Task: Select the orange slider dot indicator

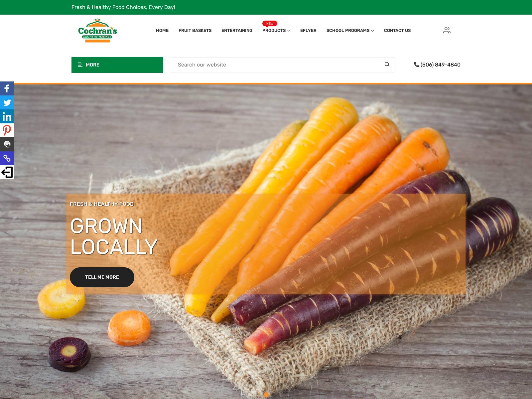Action: [266, 395]
